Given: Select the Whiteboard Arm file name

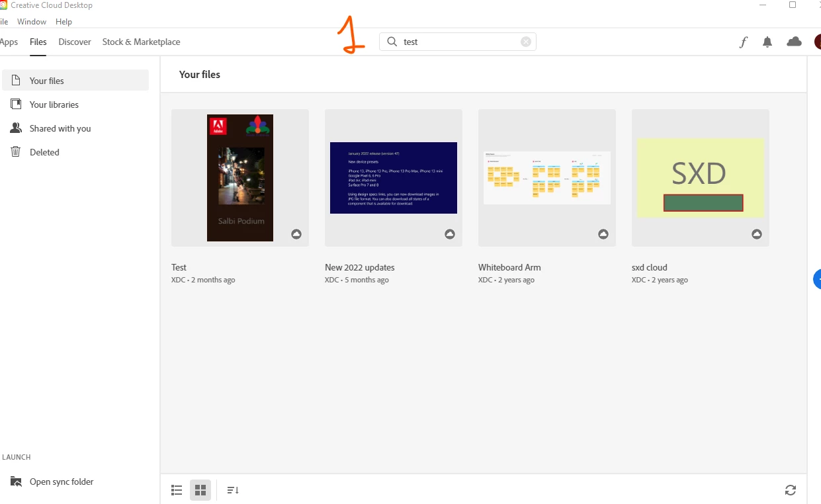Looking at the screenshot, I should click(x=509, y=267).
